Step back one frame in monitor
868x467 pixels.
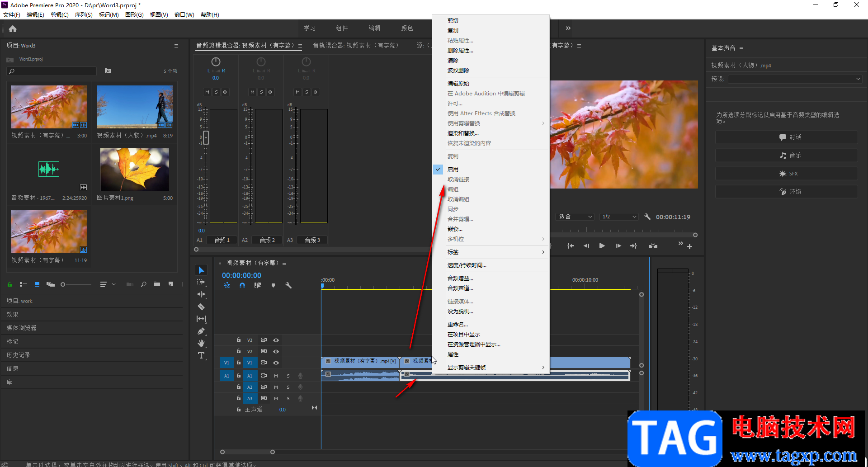click(x=586, y=246)
